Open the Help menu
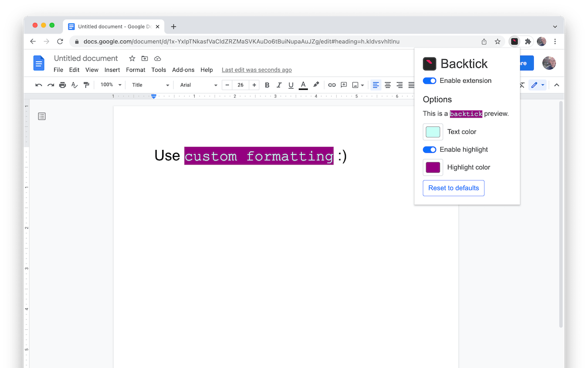The width and height of the screenshot is (588, 368). click(x=207, y=70)
